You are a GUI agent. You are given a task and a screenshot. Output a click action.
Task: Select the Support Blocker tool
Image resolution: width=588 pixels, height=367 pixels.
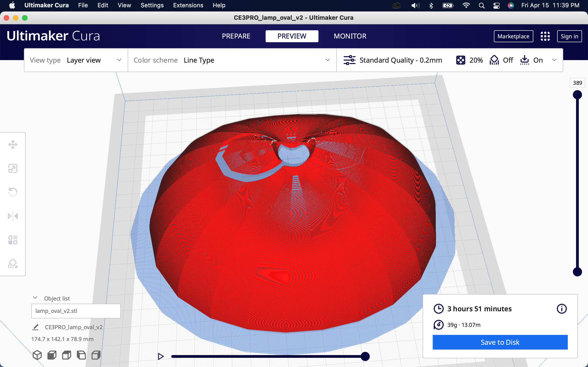(13, 264)
